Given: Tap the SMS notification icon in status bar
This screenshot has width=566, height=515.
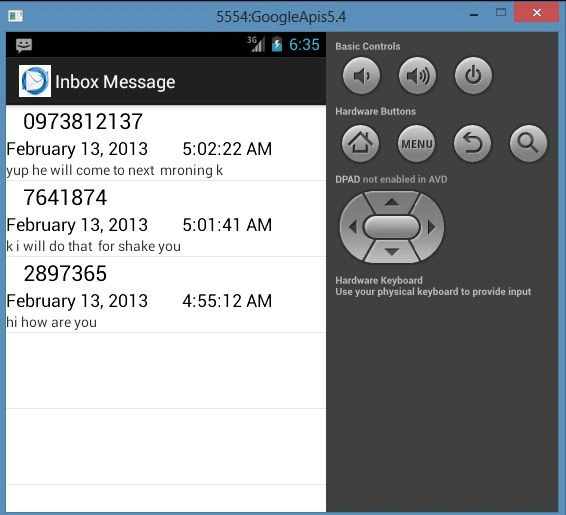Looking at the screenshot, I should (24, 45).
